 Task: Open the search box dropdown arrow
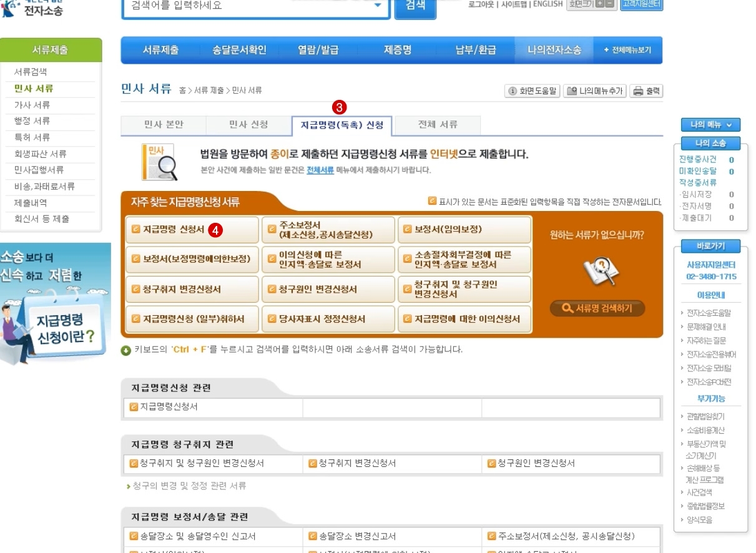[377, 6]
